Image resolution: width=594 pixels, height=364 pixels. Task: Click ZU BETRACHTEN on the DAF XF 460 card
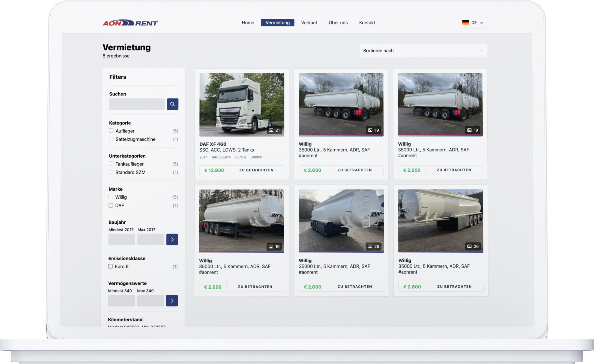(256, 170)
